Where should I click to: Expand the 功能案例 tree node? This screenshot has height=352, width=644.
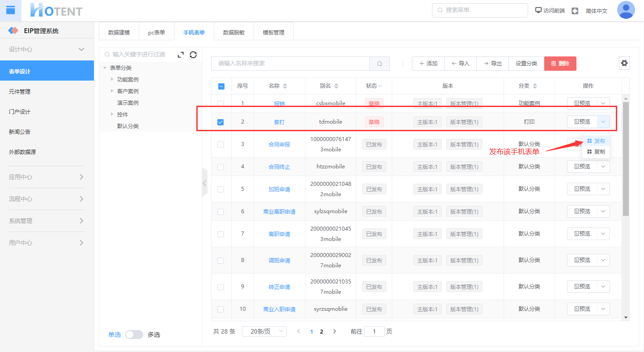[112, 79]
